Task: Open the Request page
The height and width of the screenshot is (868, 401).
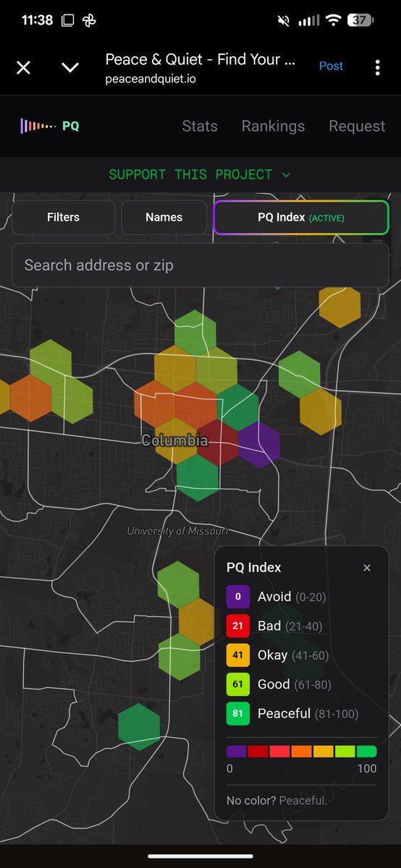Action: 357,126
